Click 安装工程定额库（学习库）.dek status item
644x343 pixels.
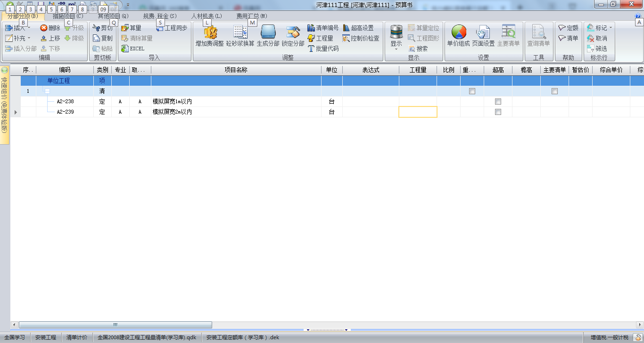[x=243, y=337]
